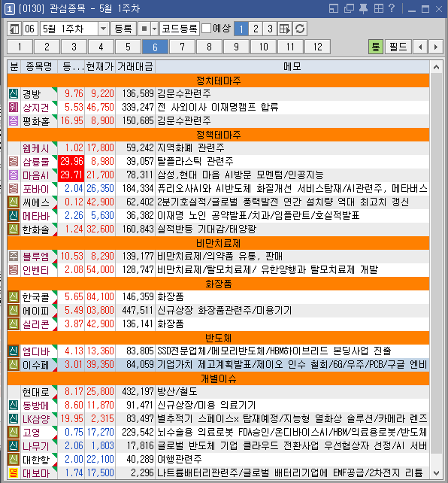The image size is (448, 483).
Task: Click the vertical scrollbar down arrow
Action: coord(436,472)
